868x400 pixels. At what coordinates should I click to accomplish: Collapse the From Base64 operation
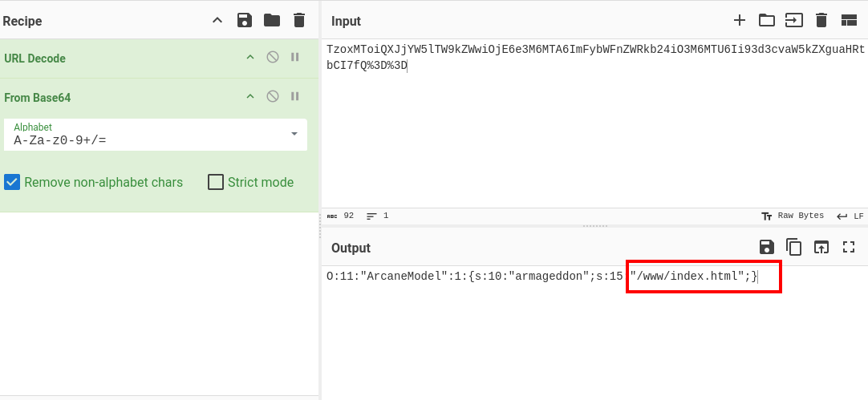click(250, 97)
